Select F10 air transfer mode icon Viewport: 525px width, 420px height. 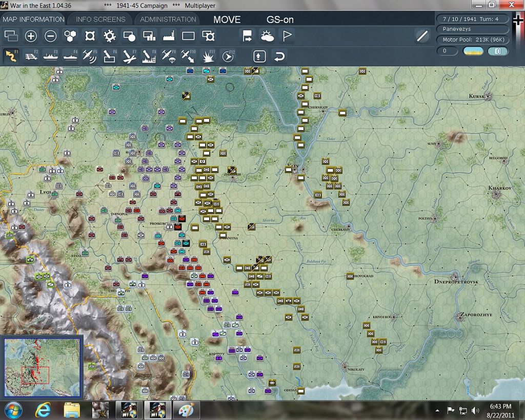[188, 56]
